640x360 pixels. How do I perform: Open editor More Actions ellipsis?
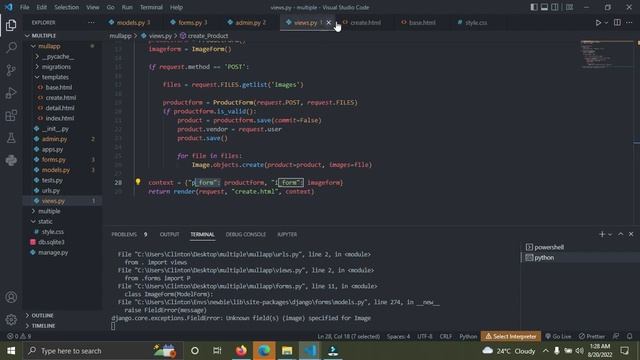[629, 23]
